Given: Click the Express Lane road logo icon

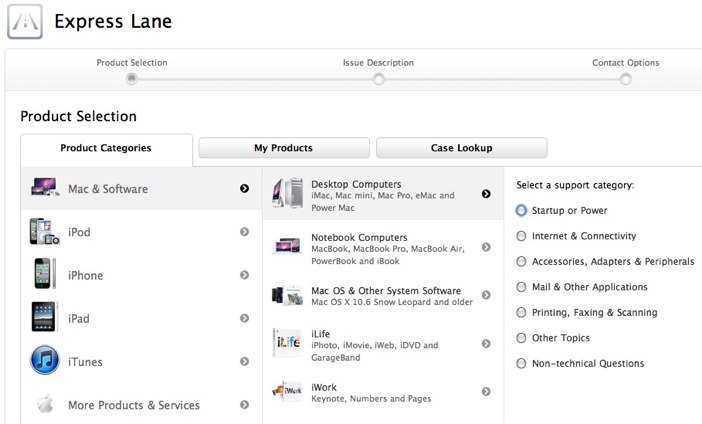Looking at the screenshot, I should tap(25, 21).
